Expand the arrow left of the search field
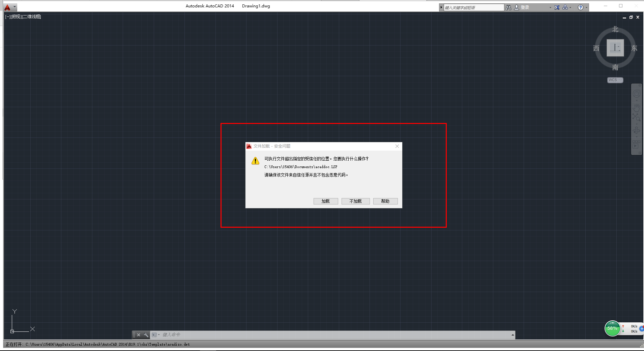Viewport: 644px width, 351px height. [x=441, y=7]
